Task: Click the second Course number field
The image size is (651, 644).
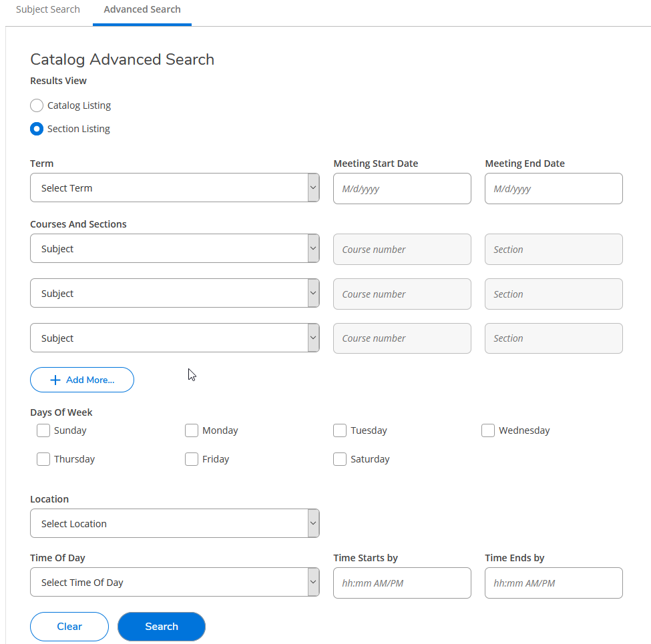Action: tap(402, 294)
